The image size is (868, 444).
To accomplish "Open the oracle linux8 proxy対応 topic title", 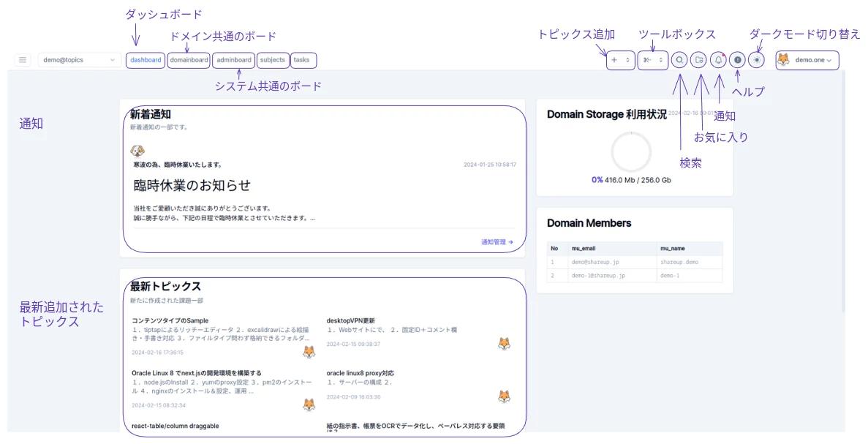I will tap(361, 373).
